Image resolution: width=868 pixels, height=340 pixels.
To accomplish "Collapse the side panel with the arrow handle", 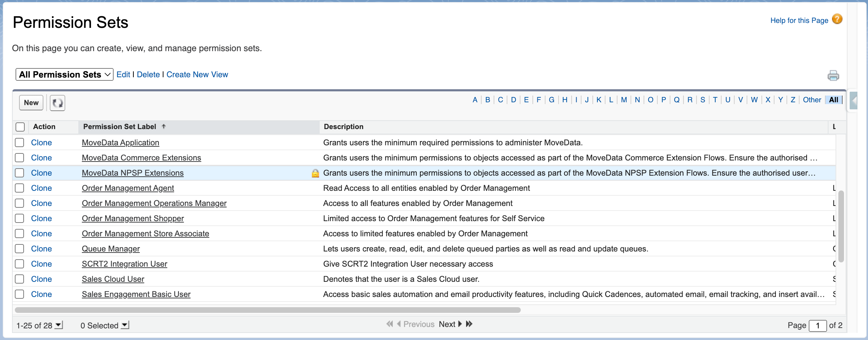I will click(x=854, y=101).
